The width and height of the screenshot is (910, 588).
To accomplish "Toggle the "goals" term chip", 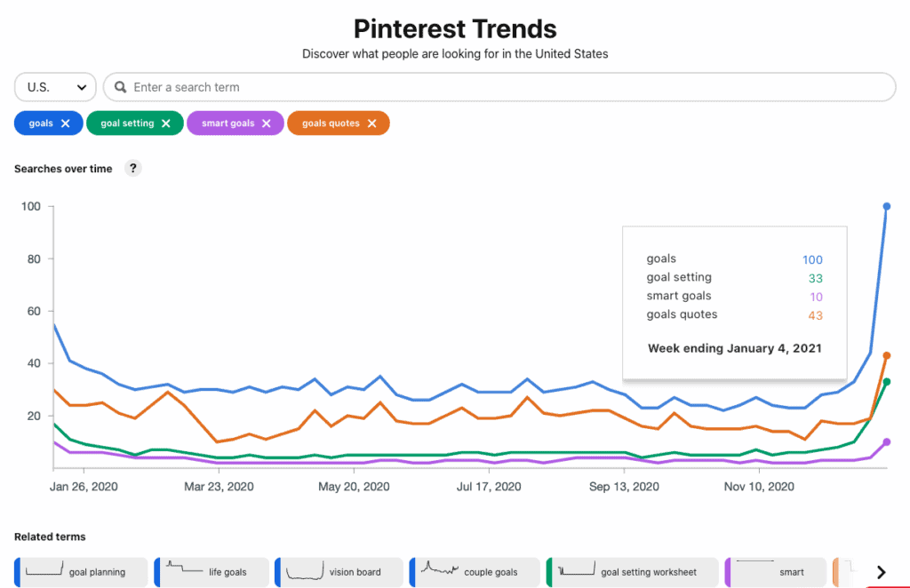I will (40, 123).
